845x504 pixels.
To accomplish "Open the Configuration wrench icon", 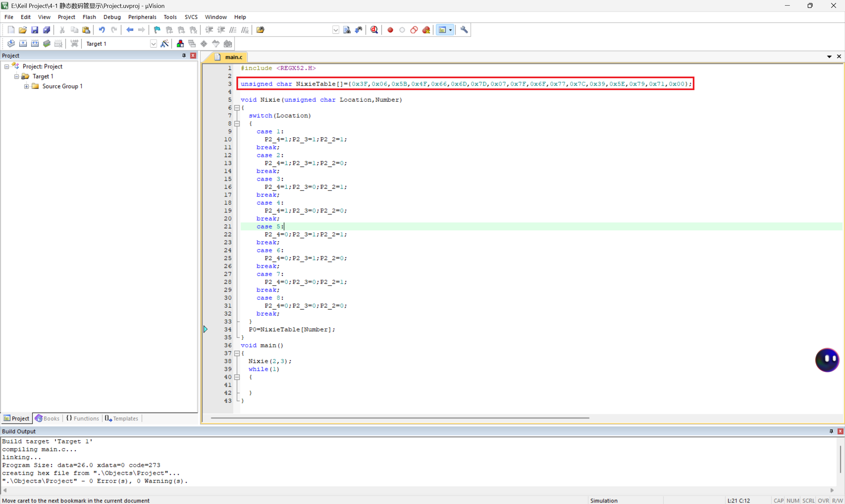I will [x=464, y=30].
